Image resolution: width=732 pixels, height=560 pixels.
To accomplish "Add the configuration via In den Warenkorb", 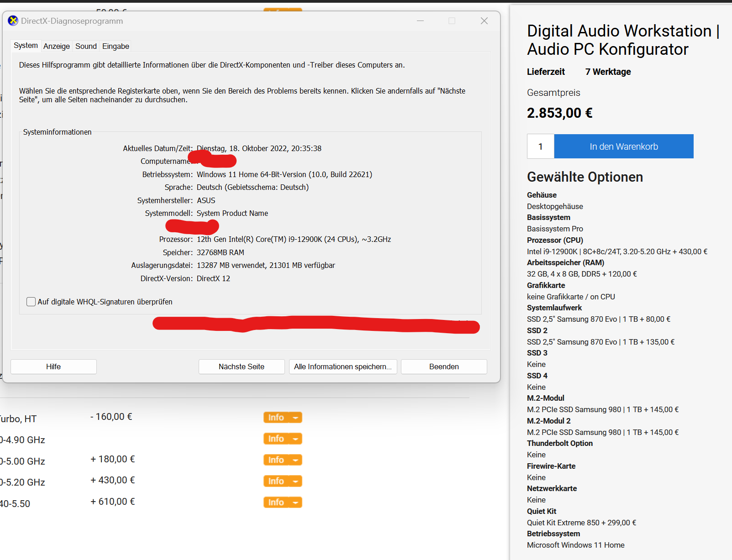I will (624, 147).
